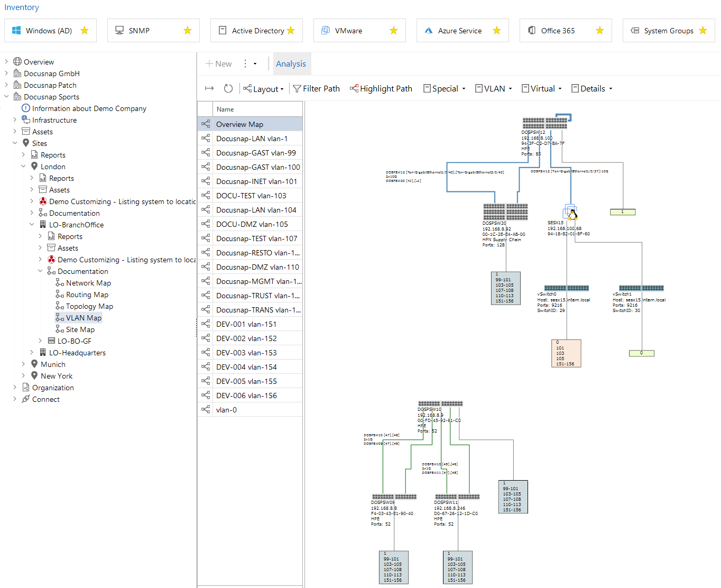Click the Inventory heading link
This screenshot has height=588, width=721.
tap(22, 7)
